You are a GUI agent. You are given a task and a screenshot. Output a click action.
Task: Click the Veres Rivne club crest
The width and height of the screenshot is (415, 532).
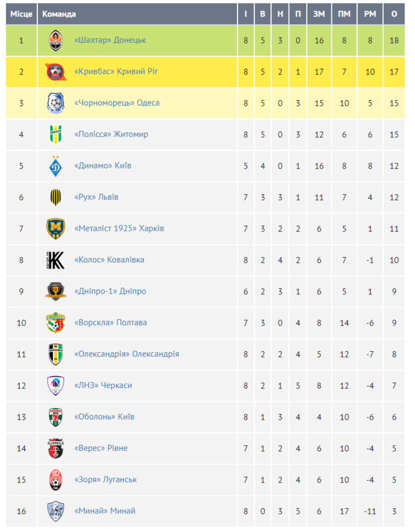click(x=56, y=448)
